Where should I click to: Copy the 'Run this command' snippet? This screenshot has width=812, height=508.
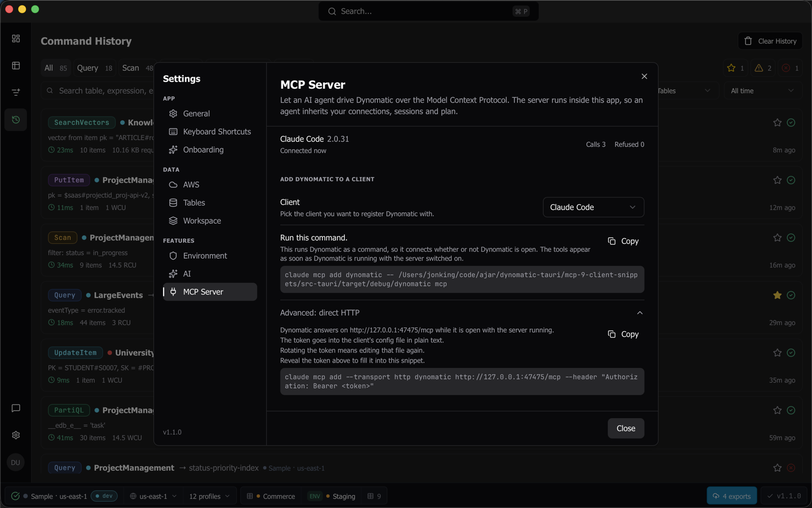[623, 241]
